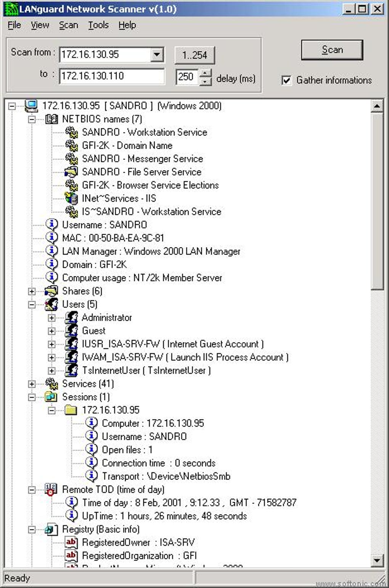Collapse the Remote TOD node
389x588 pixels.
(32, 490)
